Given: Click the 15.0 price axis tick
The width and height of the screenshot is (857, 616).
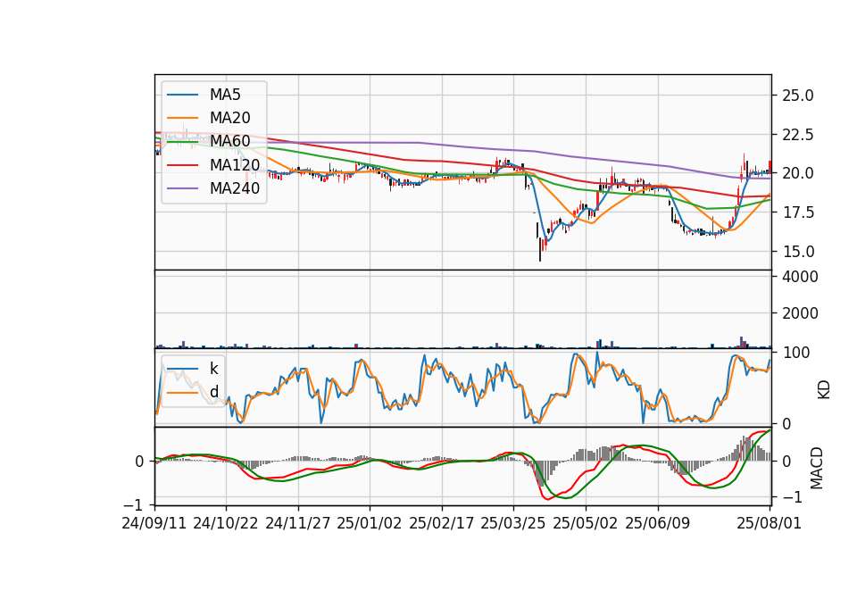Looking at the screenshot, I should point(798,252).
